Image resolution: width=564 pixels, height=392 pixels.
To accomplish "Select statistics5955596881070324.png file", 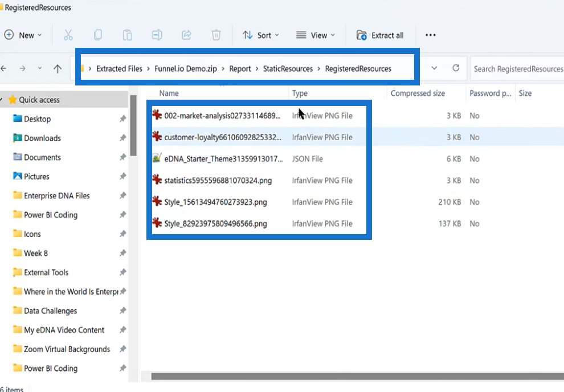I will 218,181.
